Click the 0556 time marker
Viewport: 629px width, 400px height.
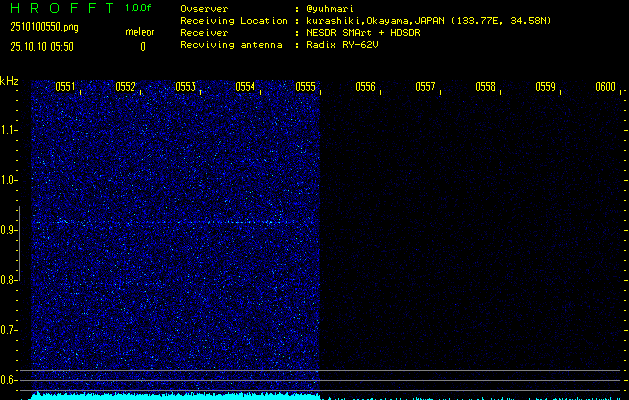(365, 87)
